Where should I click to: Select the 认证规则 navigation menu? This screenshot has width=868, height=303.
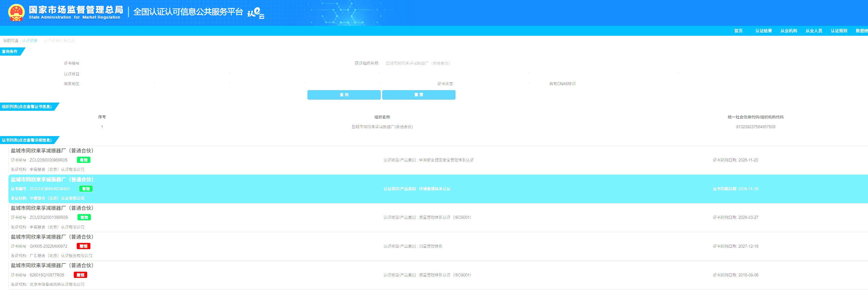(x=839, y=31)
